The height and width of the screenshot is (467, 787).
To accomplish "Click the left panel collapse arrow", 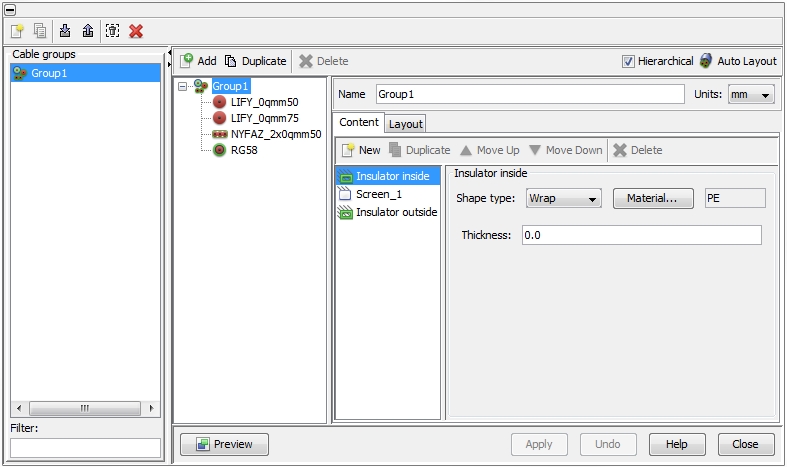I will (170, 53).
